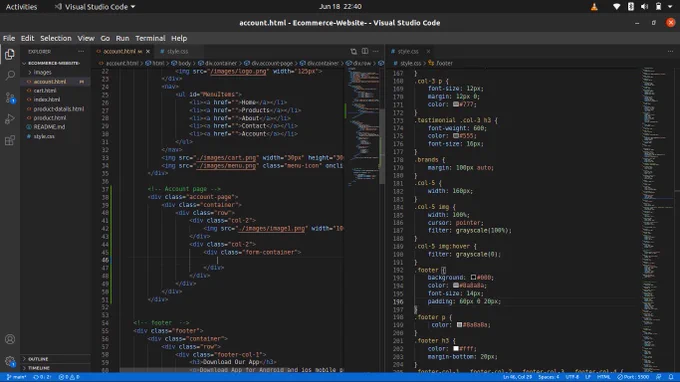The height and width of the screenshot is (382, 680).
Task: Open index.html in the Explorer
Action: pyautogui.click(x=46, y=100)
